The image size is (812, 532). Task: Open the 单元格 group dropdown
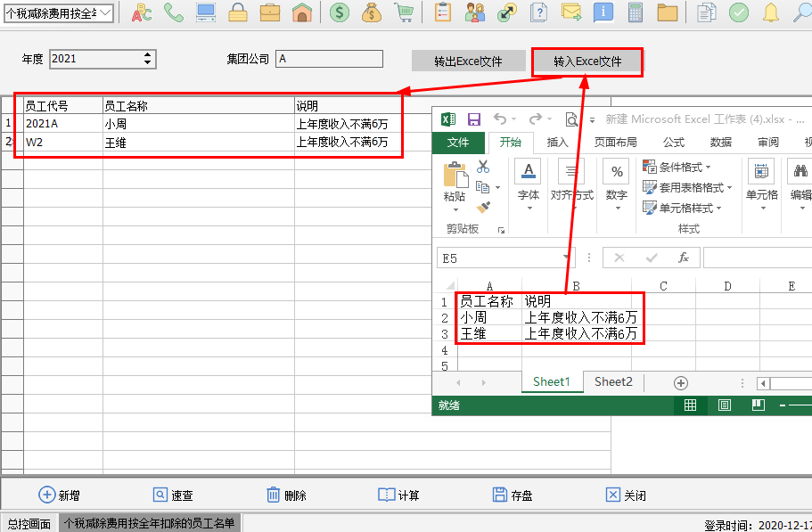[x=763, y=209]
